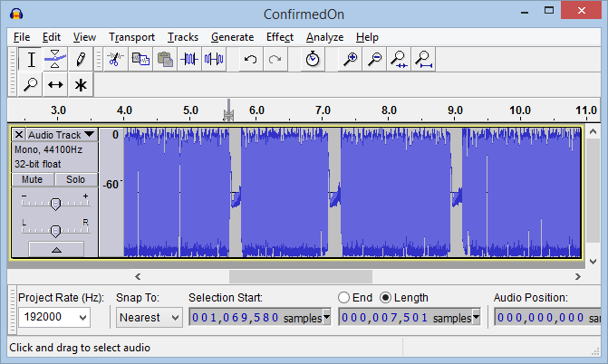Click the horizontal scrollbar thumb
The width and height of the screenshot is (608, 364).
tap(301, 277)
